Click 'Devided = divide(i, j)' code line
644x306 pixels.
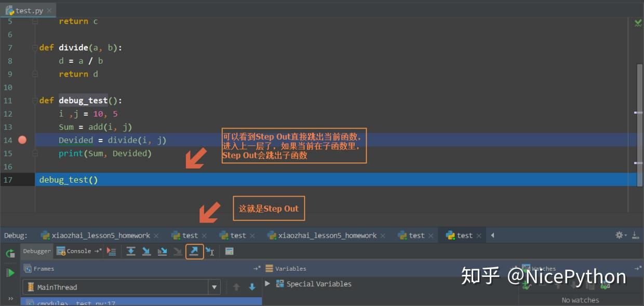[113, 140]
